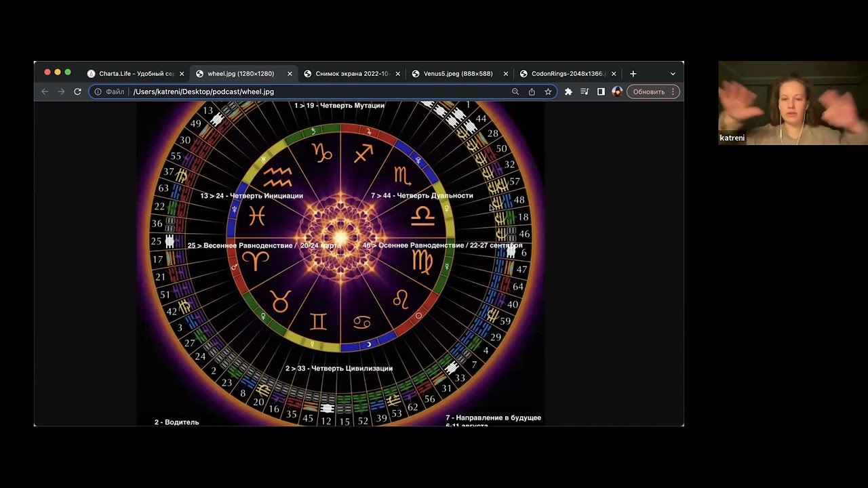Image resolution: width=868 pixels, height=488 pixels.
Task: Expand the tab search dropdown
Action: 673,73
